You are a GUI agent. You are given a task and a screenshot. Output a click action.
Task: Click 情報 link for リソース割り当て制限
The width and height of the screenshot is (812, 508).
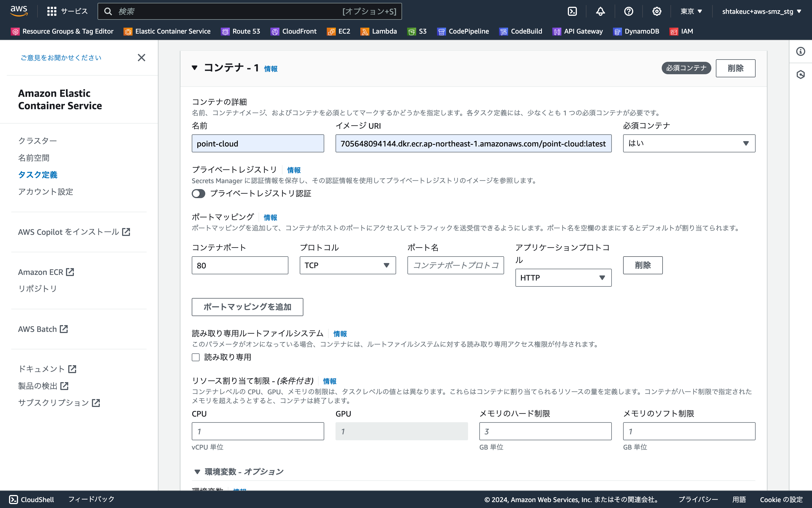coord(330,381)
